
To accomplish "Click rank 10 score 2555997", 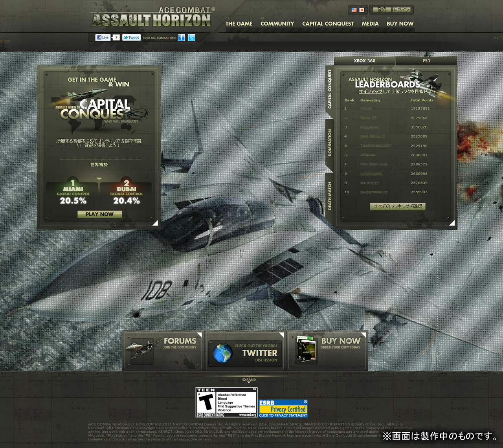I will coord(419,192).
